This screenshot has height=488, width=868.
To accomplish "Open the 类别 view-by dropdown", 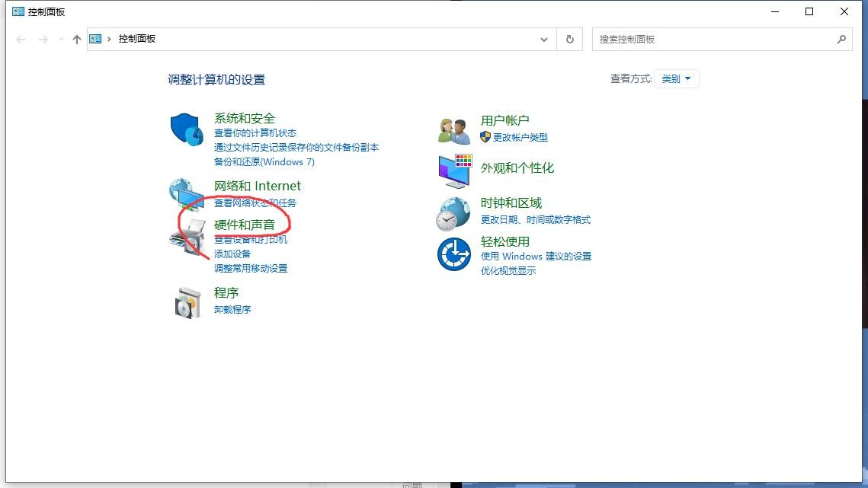I will click(x=676, y=78).
